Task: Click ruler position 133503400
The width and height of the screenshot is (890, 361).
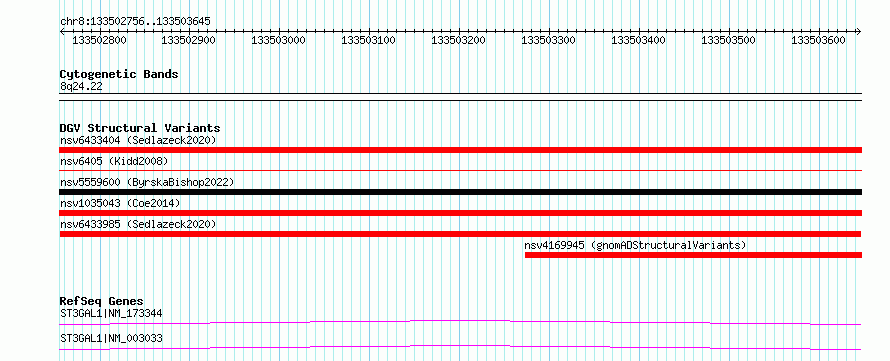Action: coord(639,40)
